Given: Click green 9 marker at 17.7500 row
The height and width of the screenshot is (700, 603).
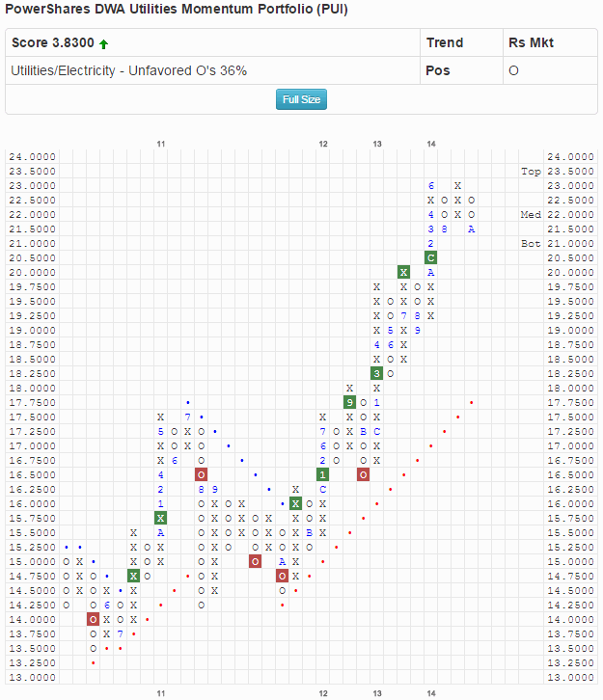Looking at the screenshot, I should 349,402.
